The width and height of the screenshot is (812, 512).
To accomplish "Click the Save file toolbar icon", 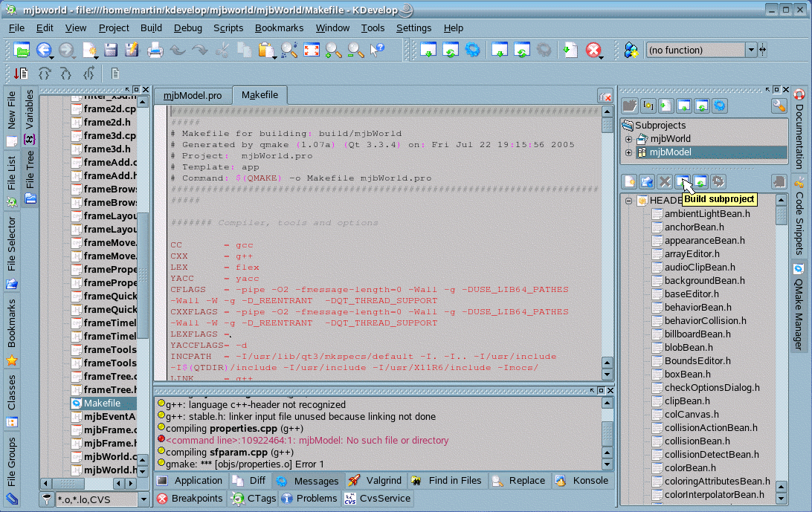I will [x=111, y=50].
